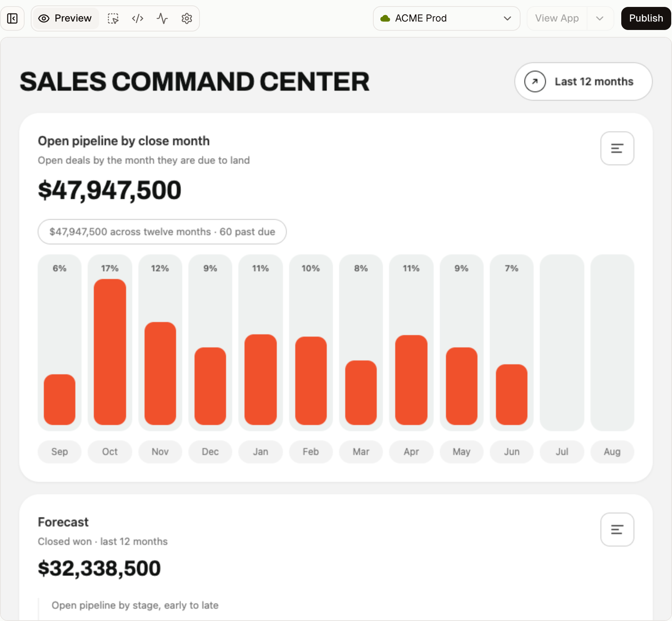Select the Jan month label
The height and width of the screenshot is (621, 672).
point(261,452)
